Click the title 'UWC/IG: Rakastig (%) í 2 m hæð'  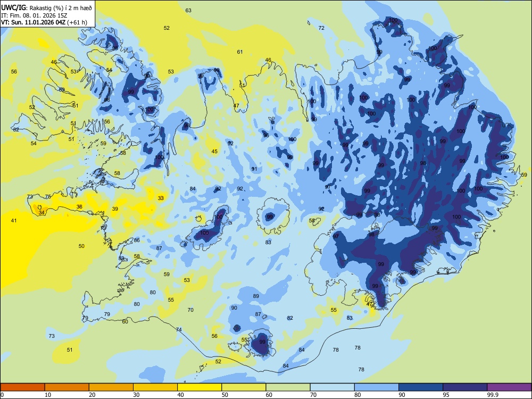pos(46,8)
